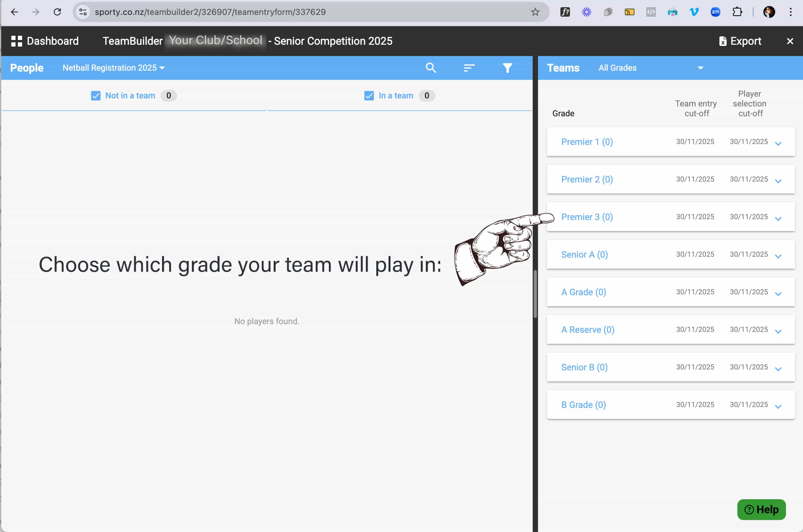Reload the page

(x=57, y=12)
